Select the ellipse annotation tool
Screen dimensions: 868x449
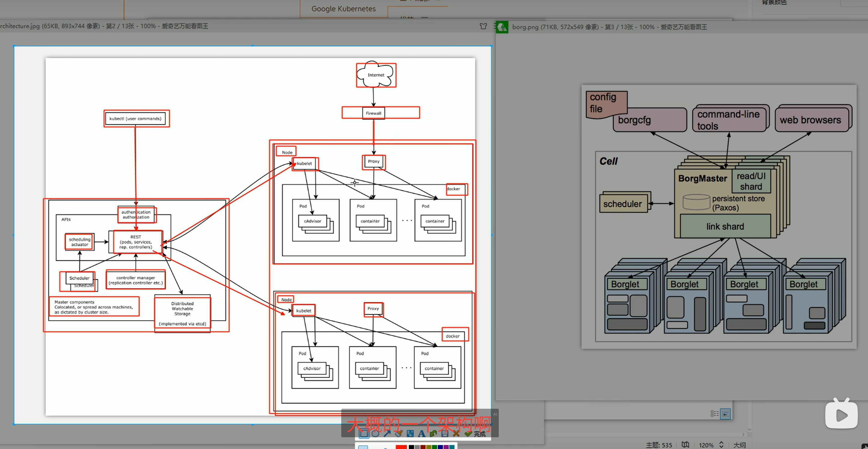[375, 433]
